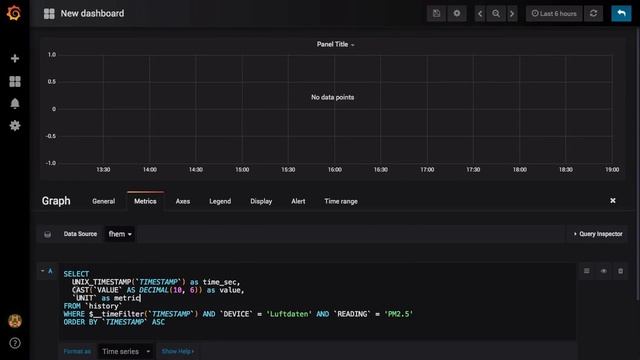Expand the Query Inspector
640x360 pixels.
598,234
